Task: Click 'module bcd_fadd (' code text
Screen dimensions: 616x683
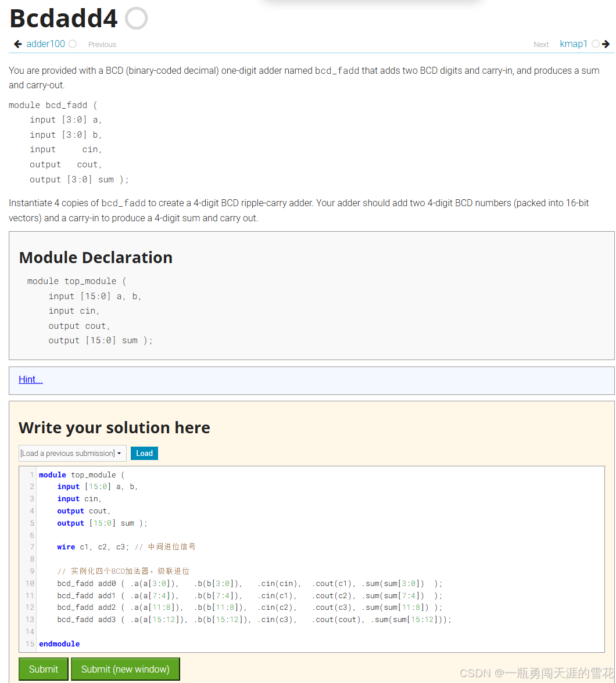Action: [x=53, y=105]
